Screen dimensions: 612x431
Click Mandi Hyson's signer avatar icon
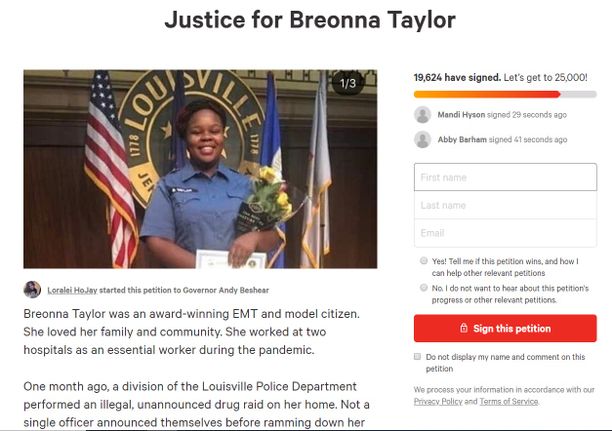(x=422, y=115)
